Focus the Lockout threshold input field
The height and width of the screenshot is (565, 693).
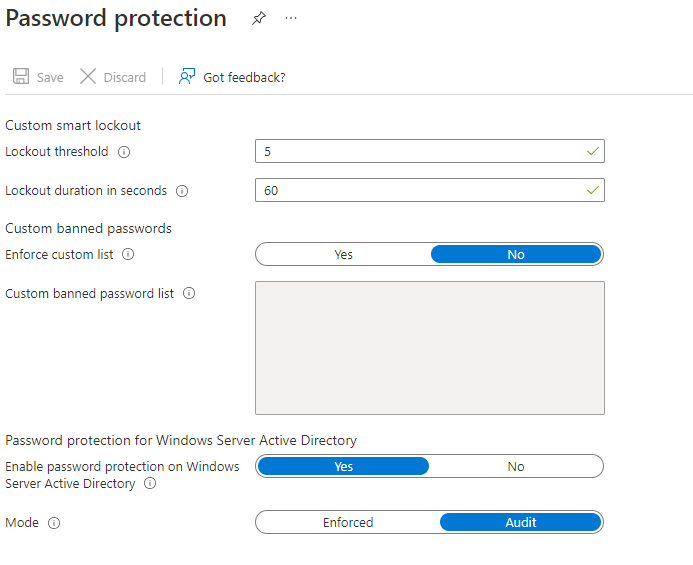430,151
